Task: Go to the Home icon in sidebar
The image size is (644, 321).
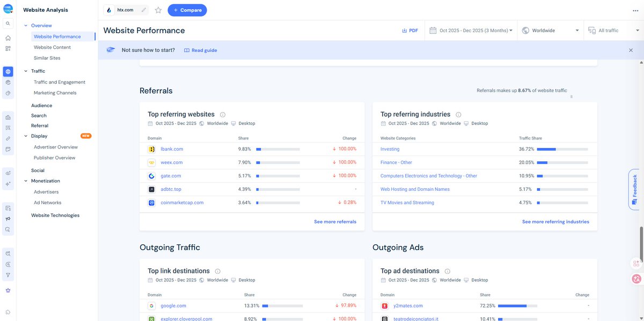Action: (x=8, y=38)
